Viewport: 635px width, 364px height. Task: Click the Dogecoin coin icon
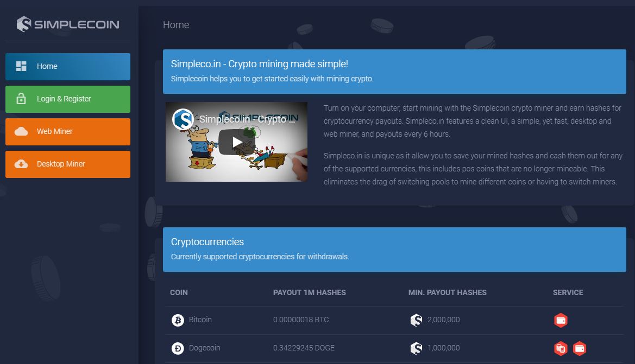[x=178, y=348]
